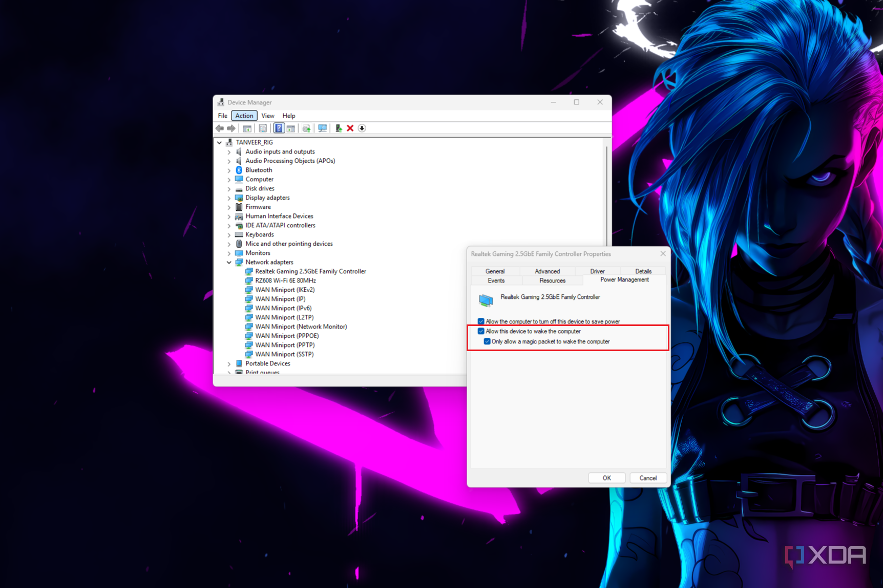Viewport: 883px width, 588px height.
Task: Switch to the Driver tab
Action: point(597,271)
